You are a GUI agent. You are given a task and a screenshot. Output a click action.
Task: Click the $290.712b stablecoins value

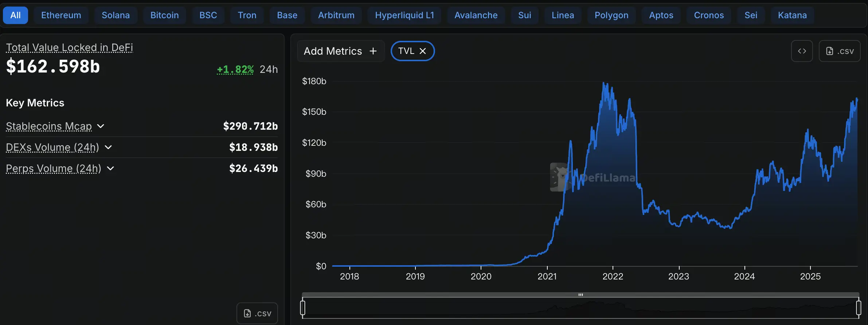click(x=250, y=126)
